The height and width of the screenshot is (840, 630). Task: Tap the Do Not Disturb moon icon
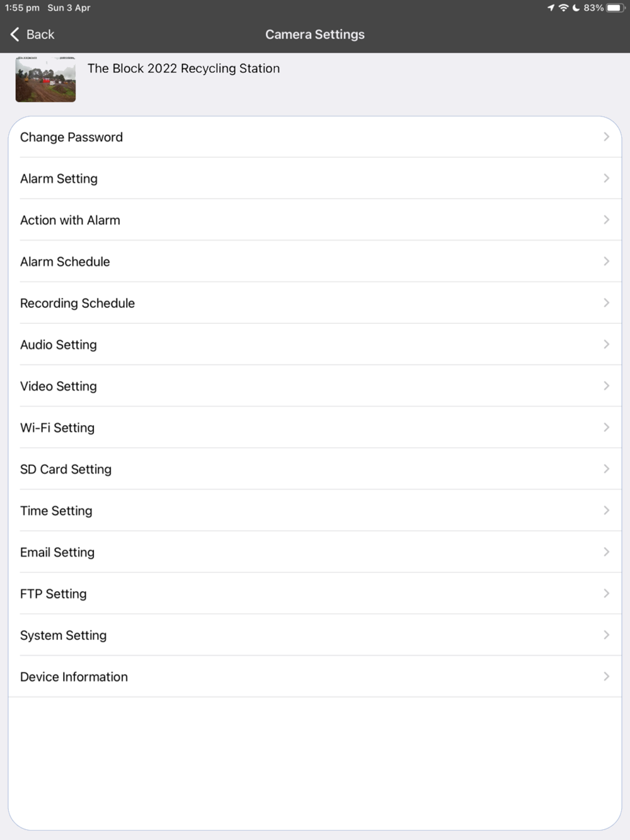[x=576, y=8]
